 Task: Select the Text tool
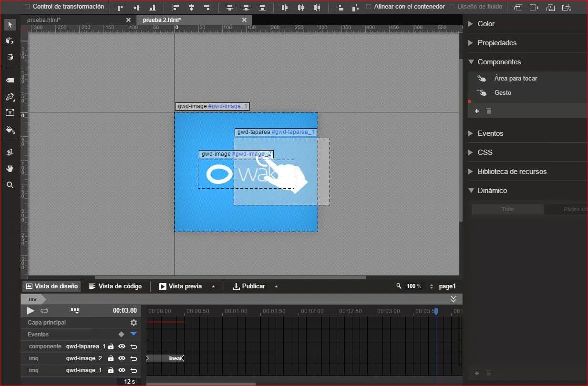[10, 113]
